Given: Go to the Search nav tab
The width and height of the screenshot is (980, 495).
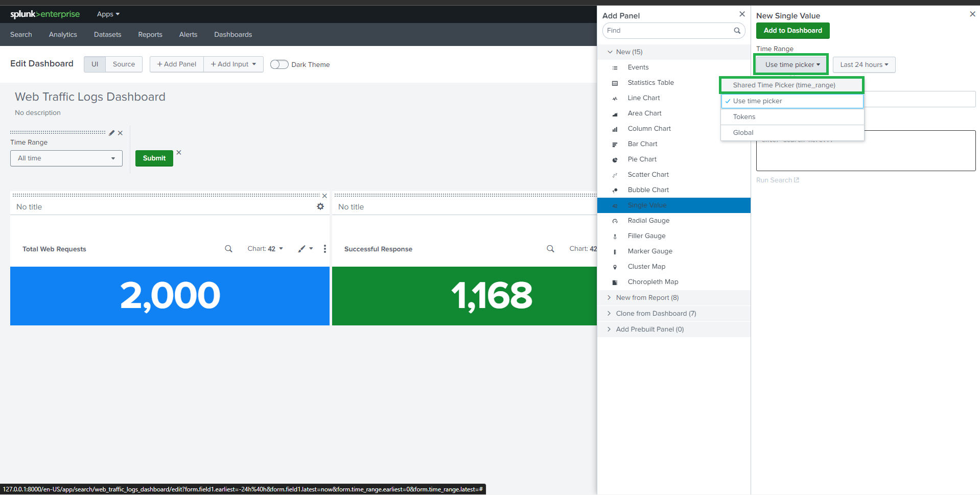Looking at the screenshot, I should pos(21,34).
